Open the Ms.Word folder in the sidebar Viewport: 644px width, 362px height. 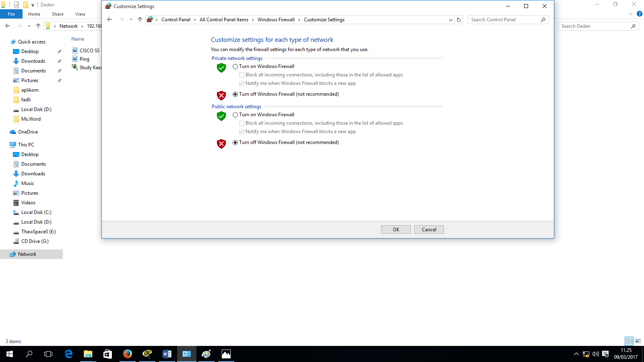pyautogui.click(x=31, y=119)
